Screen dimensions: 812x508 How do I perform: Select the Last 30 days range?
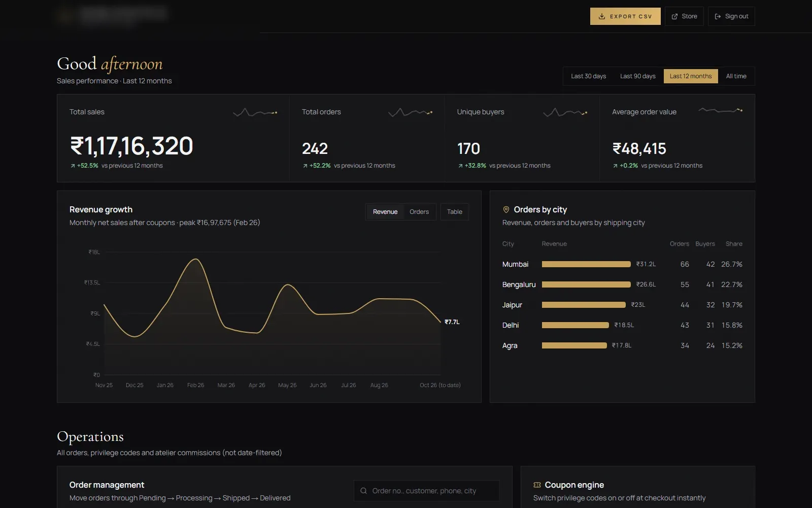coord(588,76)
